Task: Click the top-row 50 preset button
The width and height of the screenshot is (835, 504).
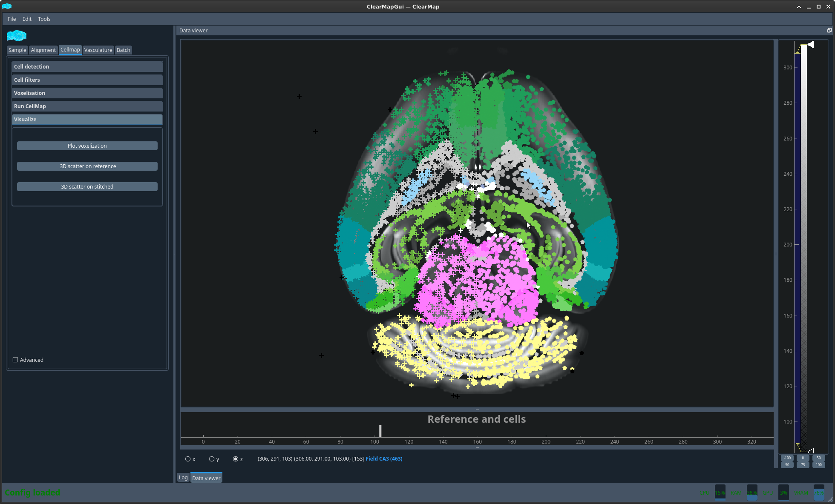Action: 818,458
